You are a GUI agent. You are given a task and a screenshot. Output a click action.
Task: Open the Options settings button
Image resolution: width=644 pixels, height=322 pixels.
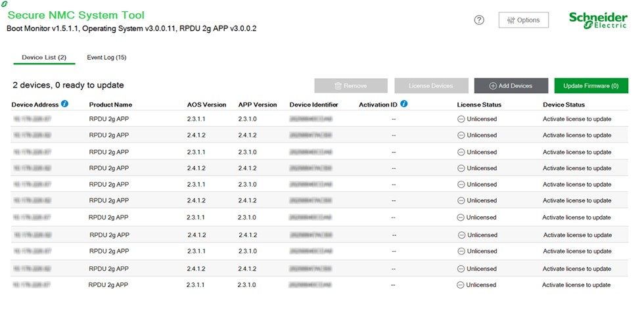[523, 20]
